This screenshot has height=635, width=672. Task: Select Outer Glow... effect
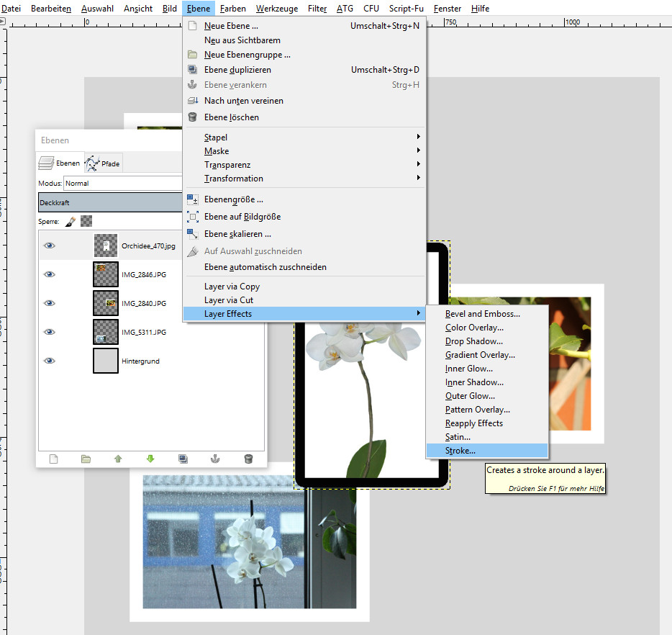point(487,396)
